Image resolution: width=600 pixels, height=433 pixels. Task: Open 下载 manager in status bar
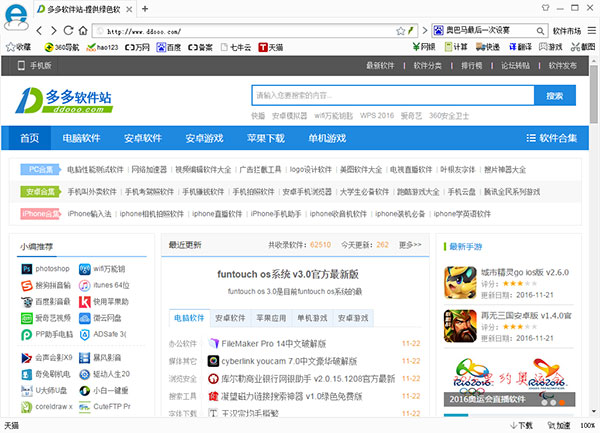coord(521,425)
